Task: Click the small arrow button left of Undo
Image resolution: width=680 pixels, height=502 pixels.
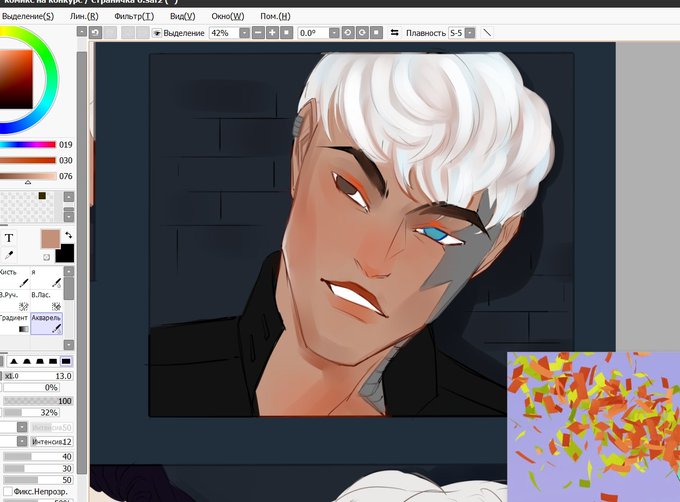Action: pos(82,32)
